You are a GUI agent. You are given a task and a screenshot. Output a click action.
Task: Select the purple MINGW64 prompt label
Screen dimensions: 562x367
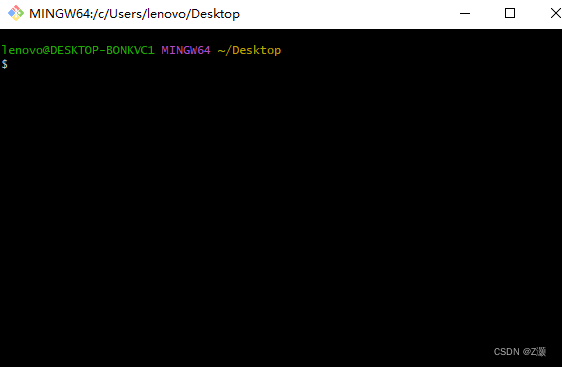point(186,50)
